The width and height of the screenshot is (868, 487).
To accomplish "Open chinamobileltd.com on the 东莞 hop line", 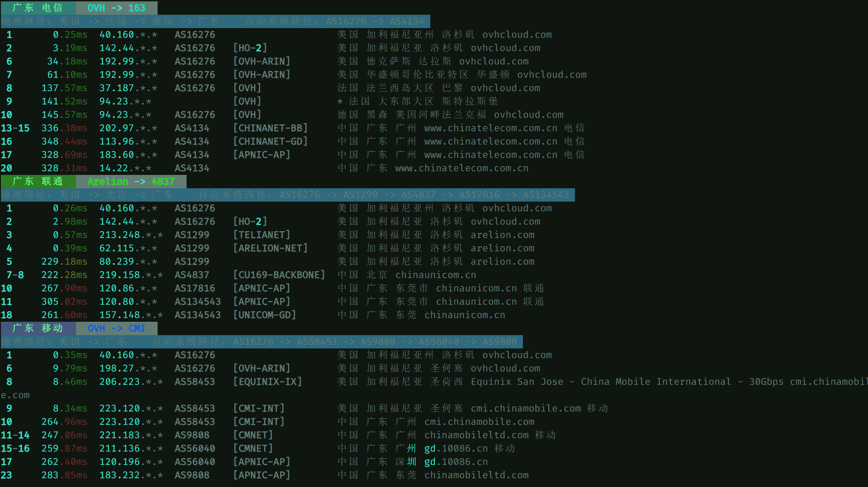I will click(476, 475).
